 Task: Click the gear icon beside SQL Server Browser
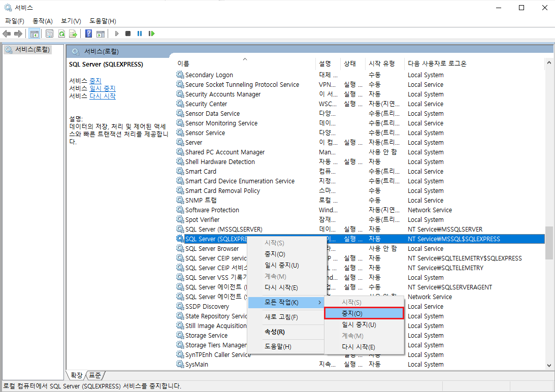[180, 249]
